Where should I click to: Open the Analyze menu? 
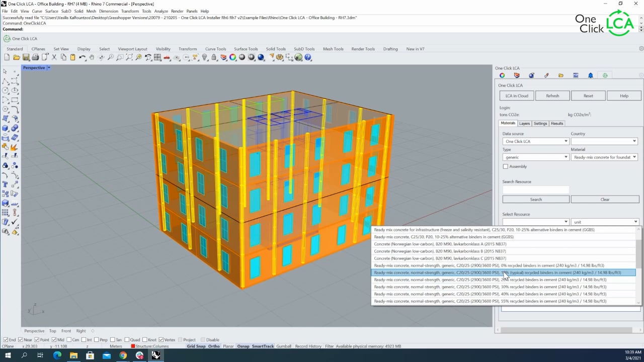[x=161, y=11]
